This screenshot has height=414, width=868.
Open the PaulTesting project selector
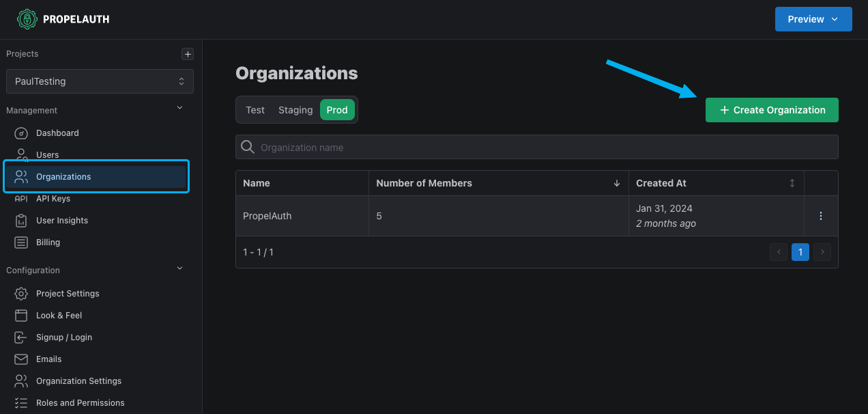tap(100, 81)
